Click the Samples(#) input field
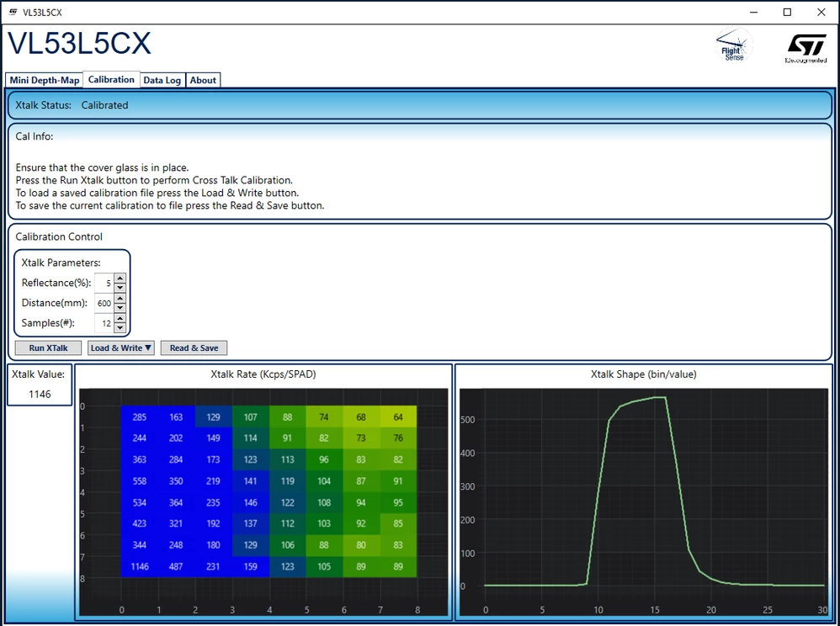Image resolution: width=840 pixels, height=626 pixels. [104, 323]
